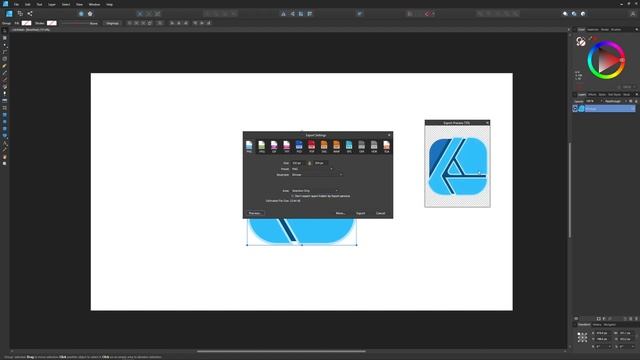Open the Edit menu

tap(27, 4)
